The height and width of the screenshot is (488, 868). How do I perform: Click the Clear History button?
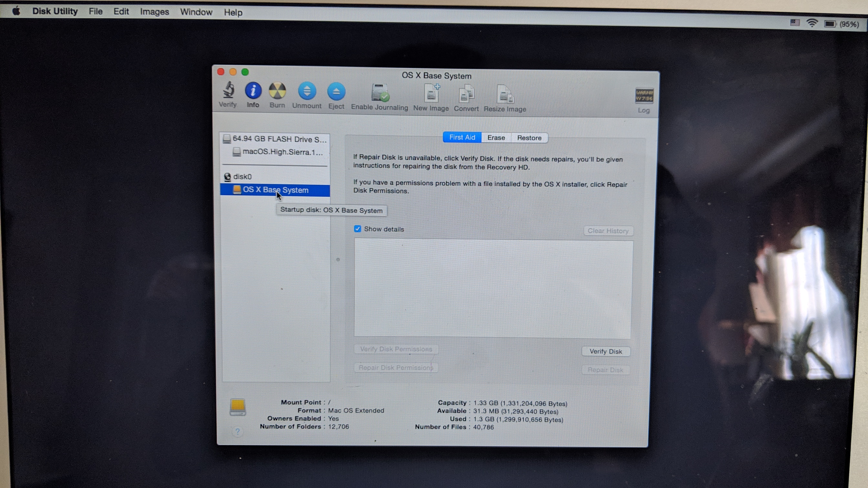(x=608, y=231)
